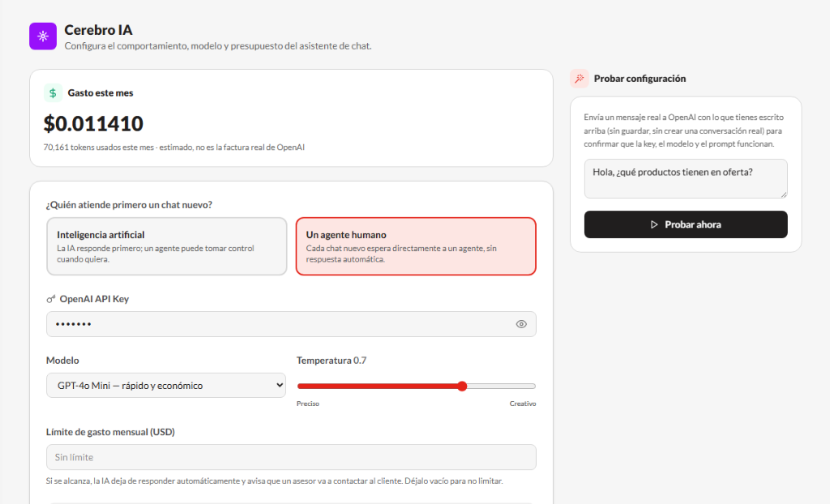This screenshot has width=830, height=504.
Task: Click the Probar configuración heading
Action: click(640, 79)
